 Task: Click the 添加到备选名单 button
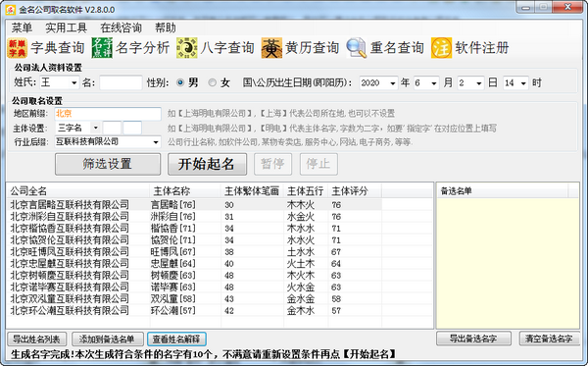pos(108,340)
